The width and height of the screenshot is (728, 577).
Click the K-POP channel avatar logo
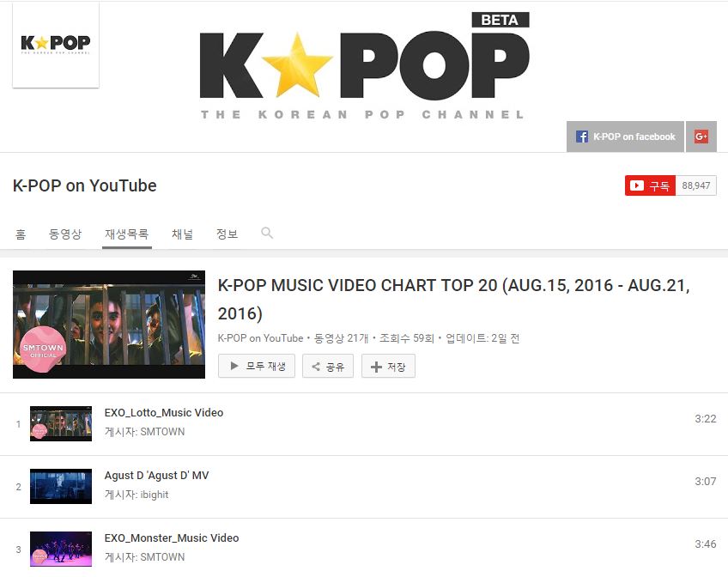tap(56, 45)
